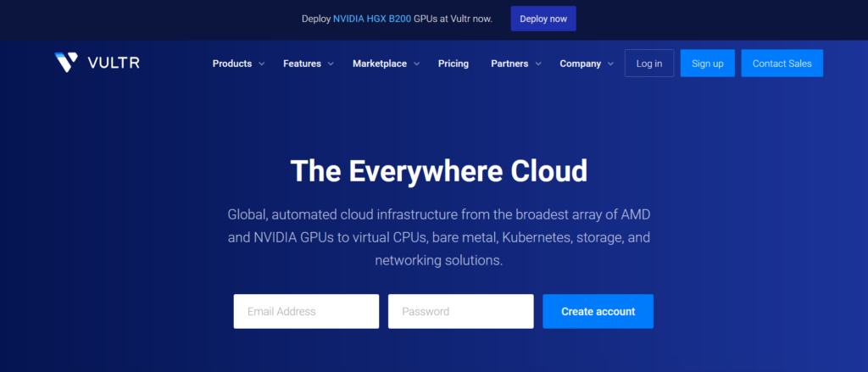
Task: Expand the Marketplace dropdown chevron
Action: tap(416, 64)
